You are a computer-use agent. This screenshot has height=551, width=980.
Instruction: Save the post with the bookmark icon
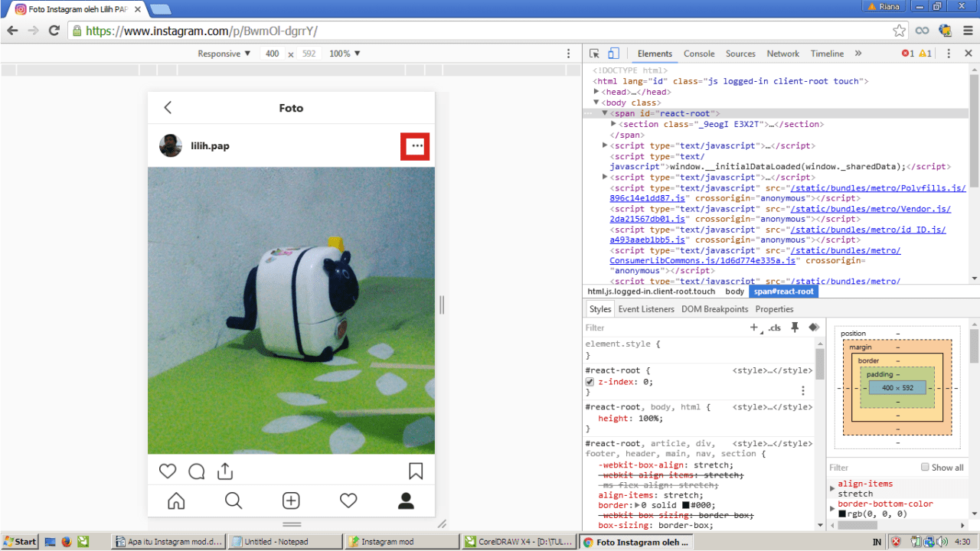click(416, 471)
